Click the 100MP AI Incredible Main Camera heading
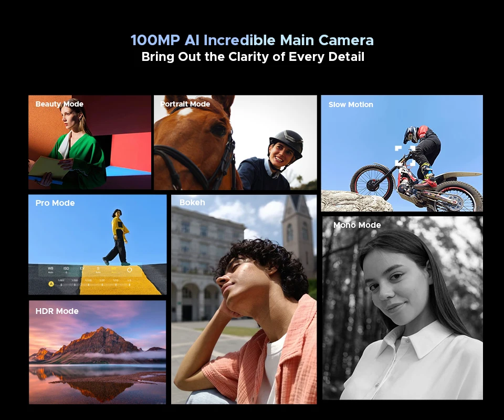 [x=252, y=40]
